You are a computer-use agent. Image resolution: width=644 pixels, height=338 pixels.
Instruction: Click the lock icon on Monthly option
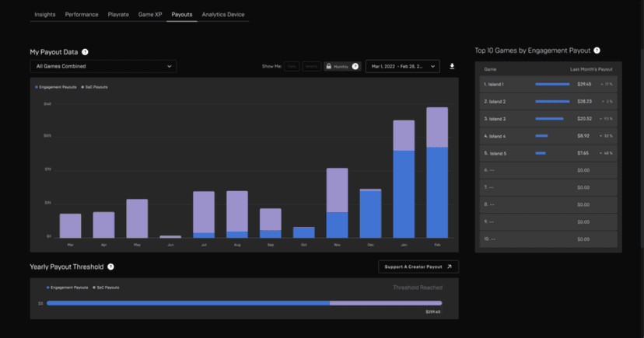pos(329,66)
